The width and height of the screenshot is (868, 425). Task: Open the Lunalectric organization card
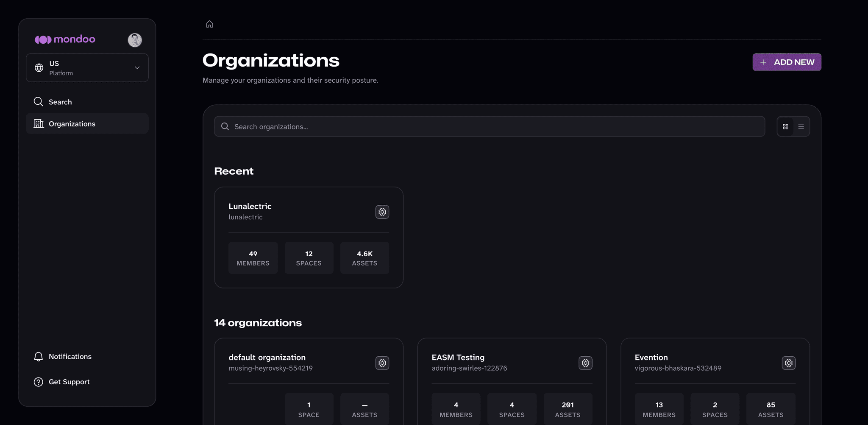point(309,238)
